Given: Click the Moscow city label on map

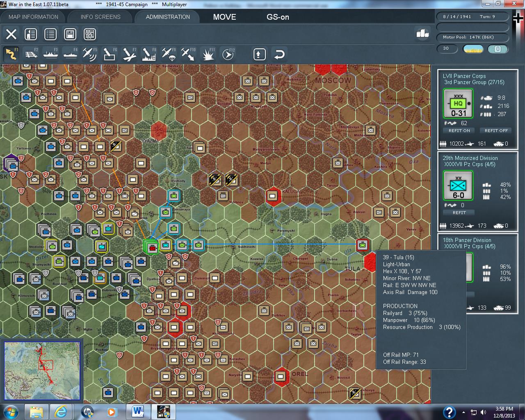Looking at the screenshot, I should coord(333,80).
